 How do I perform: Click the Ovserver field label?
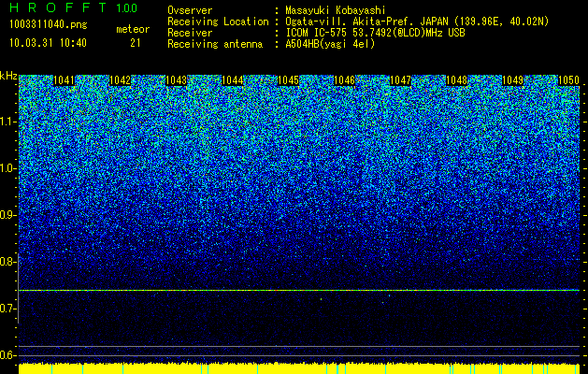pyautogui.click(x=190, y=10)
